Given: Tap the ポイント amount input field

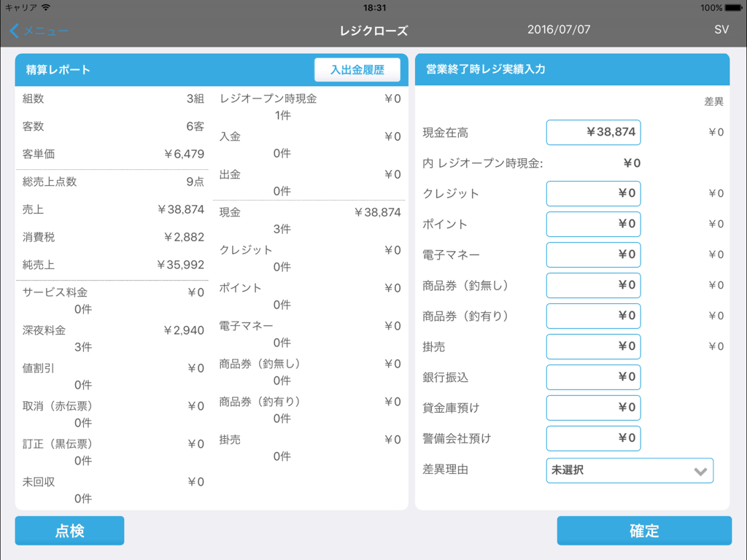Looking at the screenshot, I should (593, 225).
